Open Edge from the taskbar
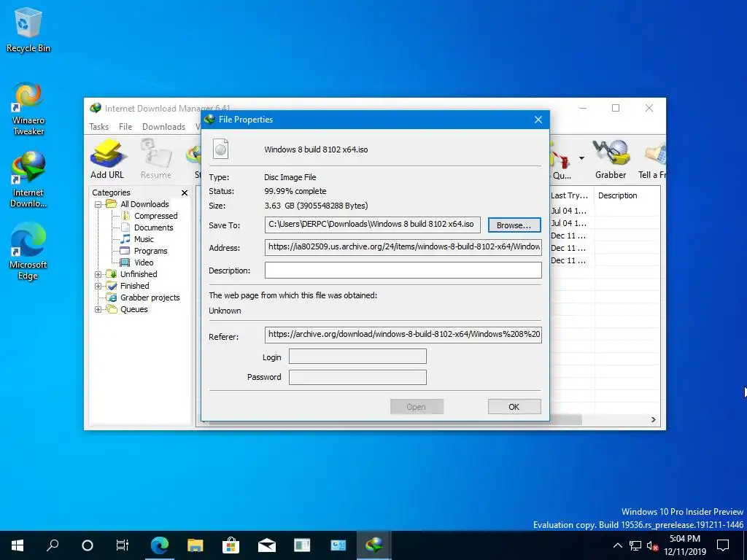This screenshot has height=560, width=747. tap(160, 545)
